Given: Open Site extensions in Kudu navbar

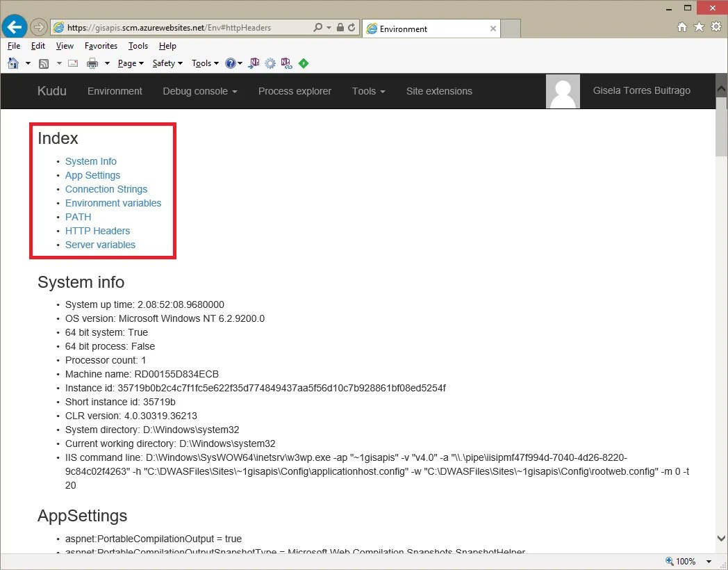Looking at the screenshot, I should coord(439,91).
